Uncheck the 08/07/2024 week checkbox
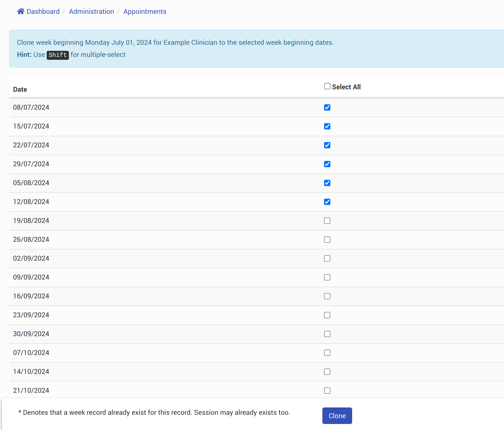This screenshot has width=504, height=430. point(327,107)
